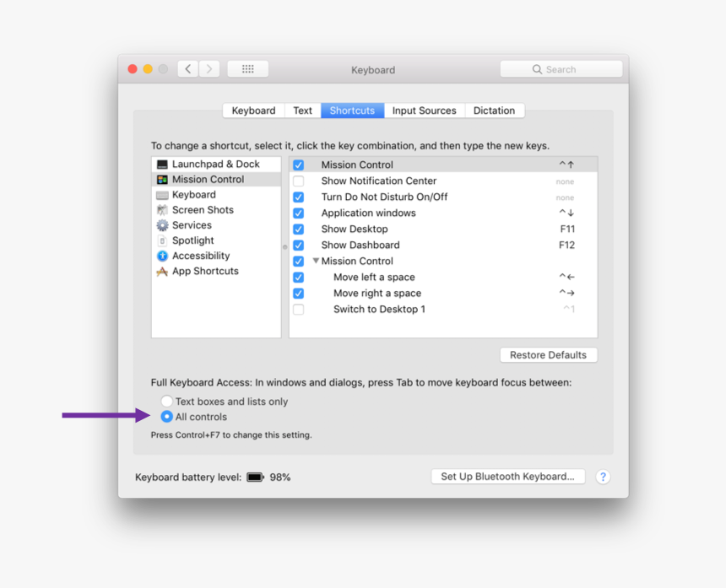The image size is (726, 588).
Task: Uncheck the top Mission Control shortcut checkbox
Action: 299,165
